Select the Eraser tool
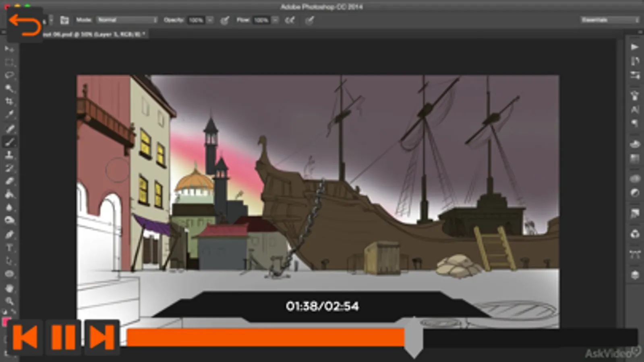Screen dimensions: 644x362 point(9,181)
